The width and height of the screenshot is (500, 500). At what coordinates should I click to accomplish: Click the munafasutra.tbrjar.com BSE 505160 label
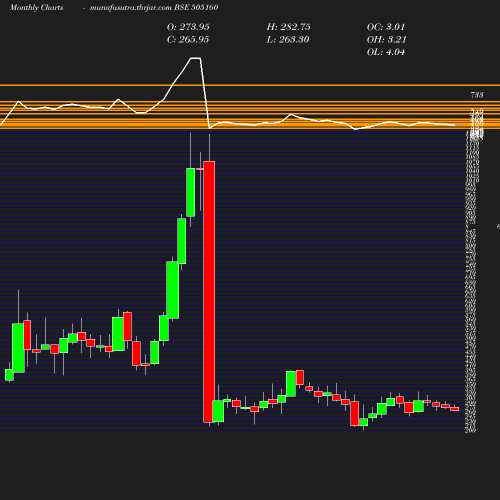(x=154, y=7)
